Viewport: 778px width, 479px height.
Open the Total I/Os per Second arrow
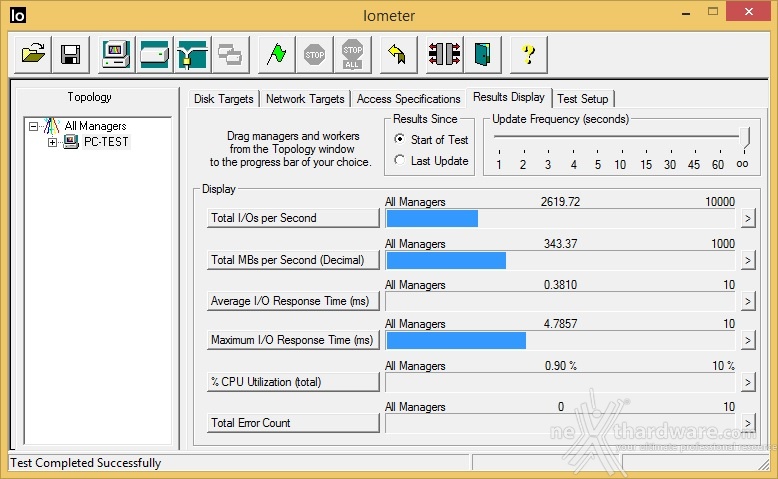(748, 218)
